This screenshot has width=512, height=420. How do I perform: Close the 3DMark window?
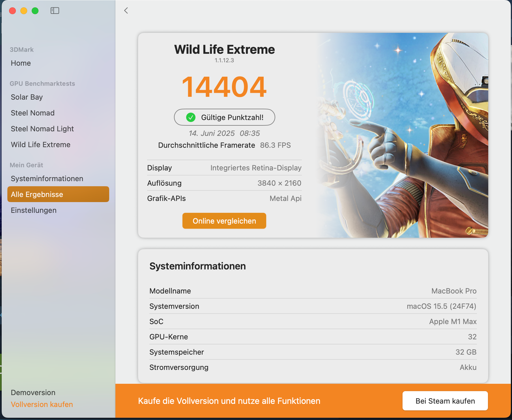pyautogui.click(x=12, y=11)
